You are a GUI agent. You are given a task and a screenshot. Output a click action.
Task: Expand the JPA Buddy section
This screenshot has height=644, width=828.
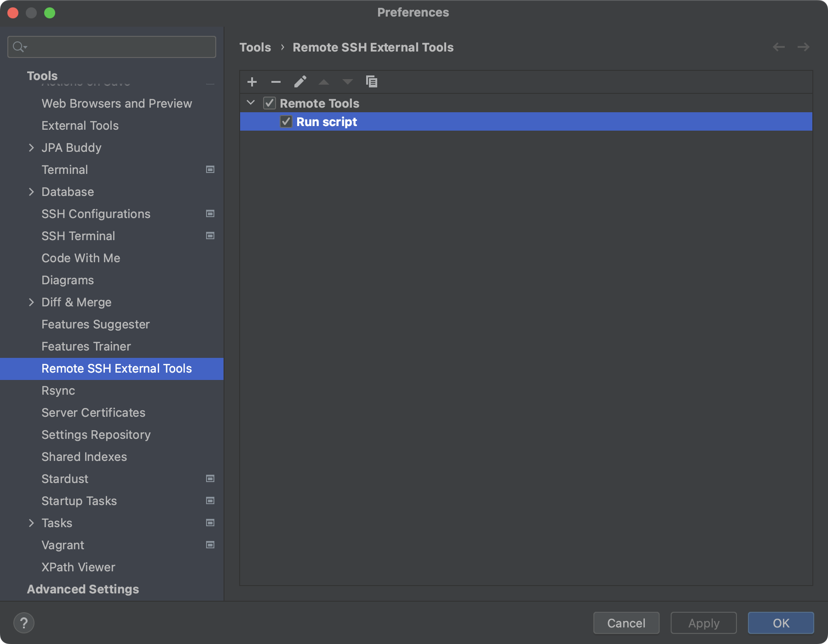pyautogui.click(x=31, y=147)
